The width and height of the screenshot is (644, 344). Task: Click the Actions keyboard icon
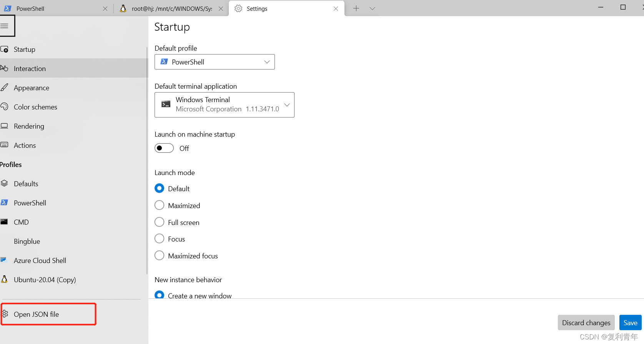(4, 145)
